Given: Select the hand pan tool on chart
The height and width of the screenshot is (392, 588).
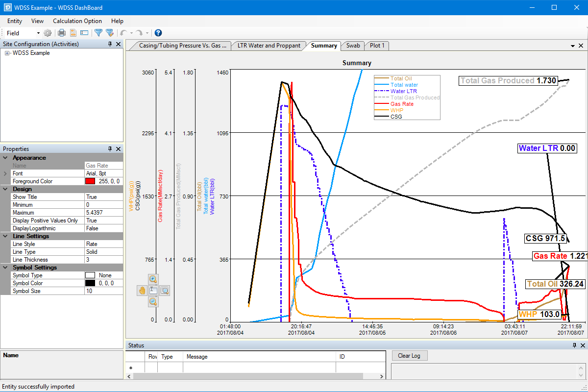Looking at the screenshot, I should point(142,290).
